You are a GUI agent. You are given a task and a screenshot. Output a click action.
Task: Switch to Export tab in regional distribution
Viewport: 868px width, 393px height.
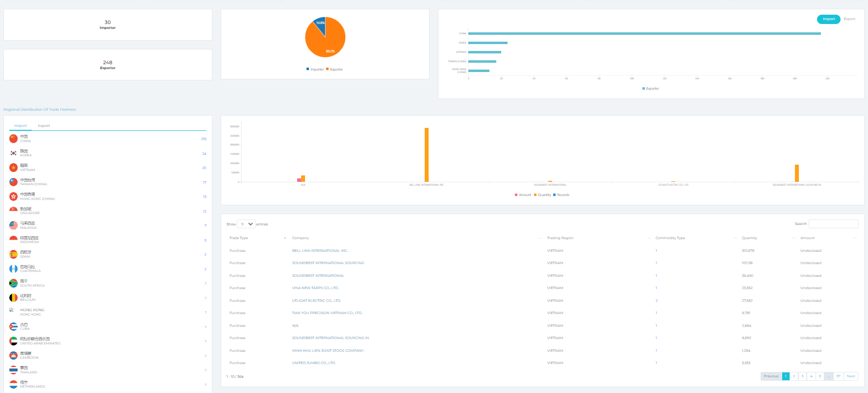pyautogui.click(x=44, y=126)
